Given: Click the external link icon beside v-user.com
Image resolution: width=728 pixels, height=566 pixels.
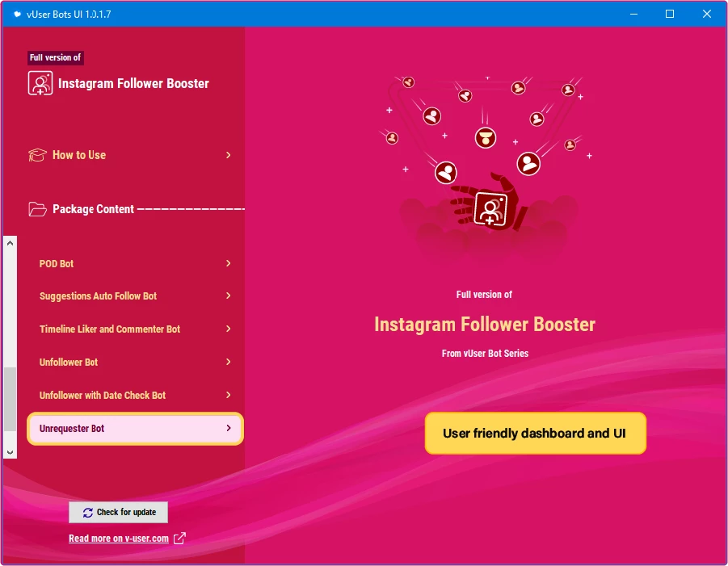Looking at the screenshot, I should pyautogui.click(x=179, y=539).
